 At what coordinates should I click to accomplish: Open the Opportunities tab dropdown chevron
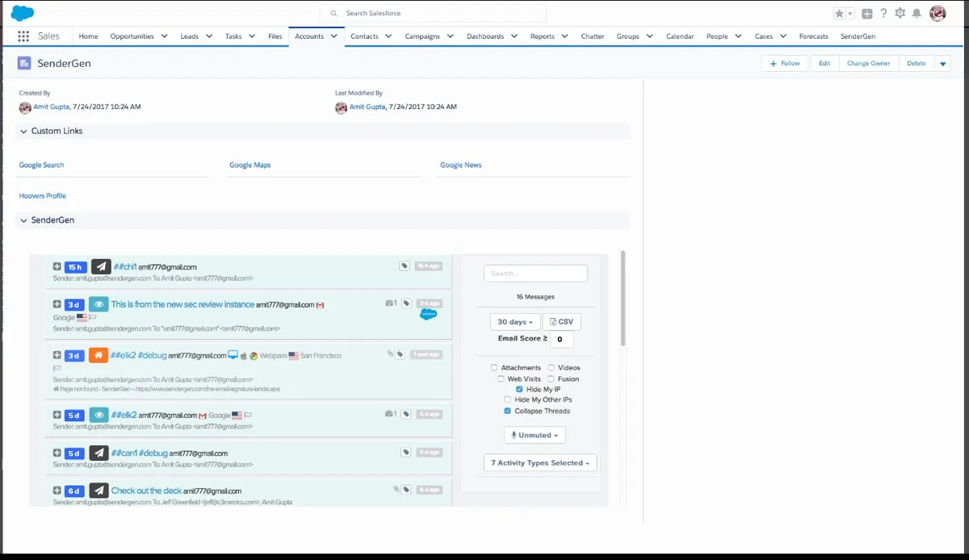click(x=165, y=36)
